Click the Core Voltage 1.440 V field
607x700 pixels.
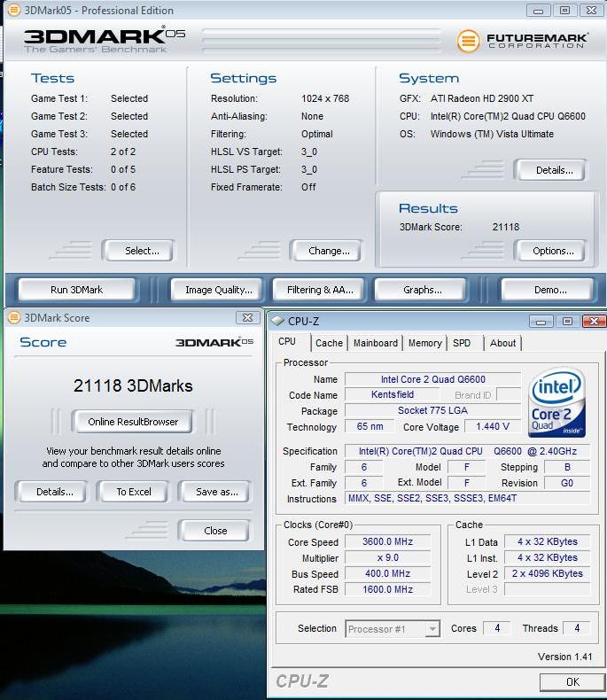(x=493, y=426)
